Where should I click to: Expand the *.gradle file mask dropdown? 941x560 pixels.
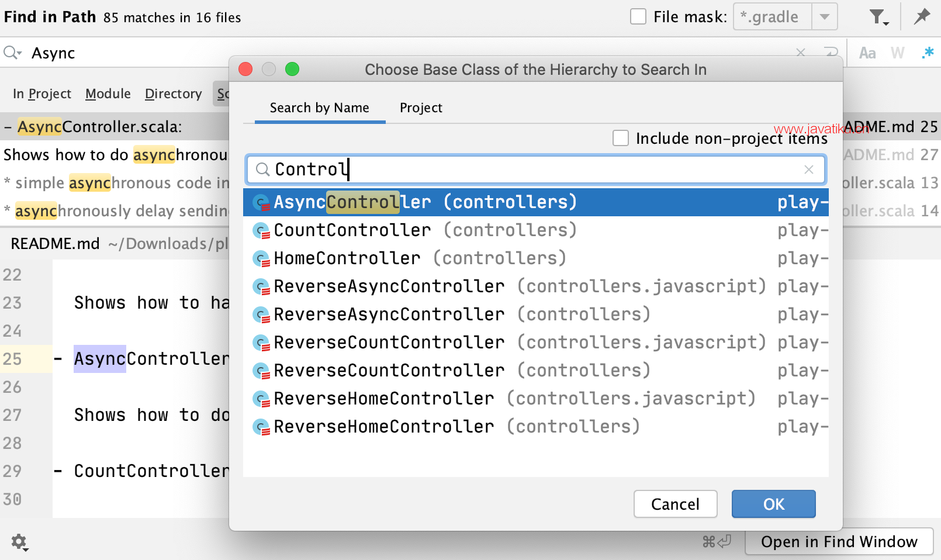pos(825,17)
